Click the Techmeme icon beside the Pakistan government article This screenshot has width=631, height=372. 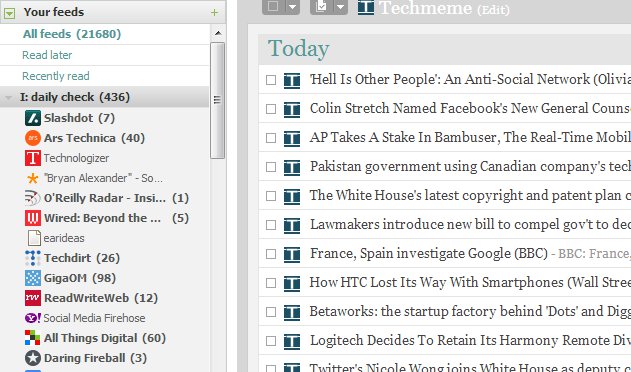292,167
